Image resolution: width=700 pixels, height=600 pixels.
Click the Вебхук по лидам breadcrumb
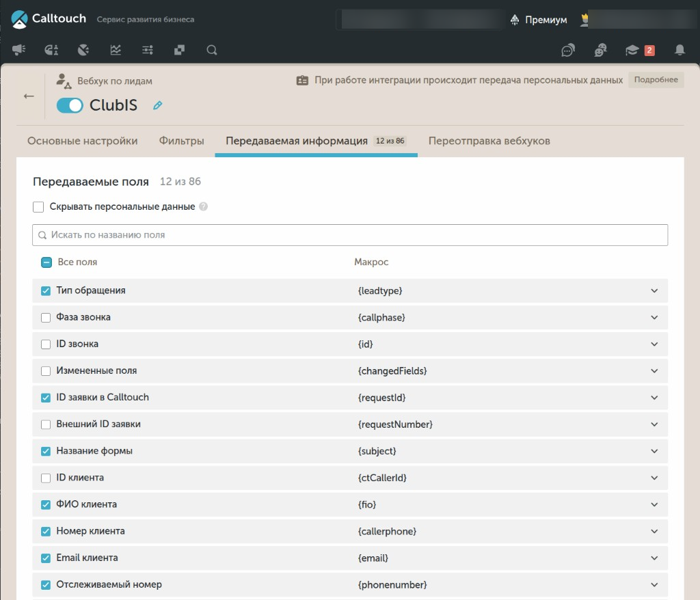click(x=115, y=81)
